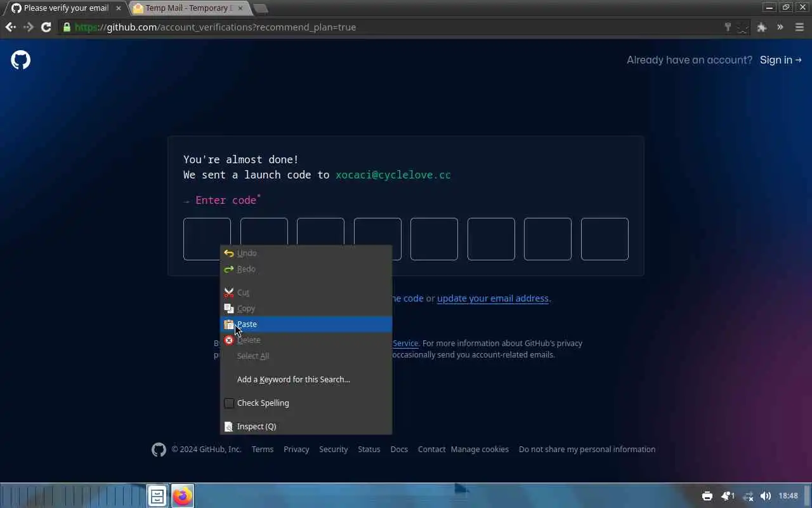Choose Undo in the context menu
812x508 pixels.
pyautogui.click(x=306, y=253)
